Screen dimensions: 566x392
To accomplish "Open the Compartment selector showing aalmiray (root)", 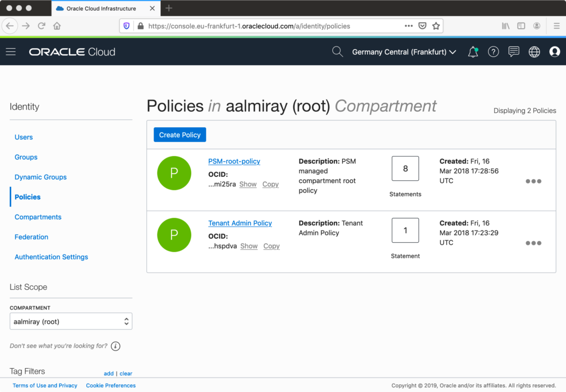I will tap(71, 321).
